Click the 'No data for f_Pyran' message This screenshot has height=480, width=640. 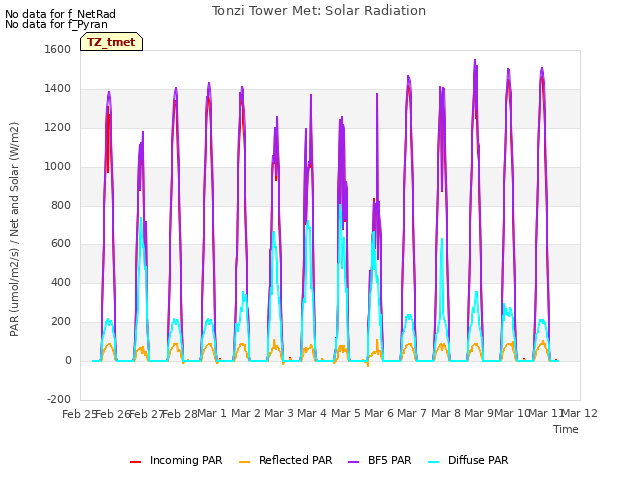56,24
